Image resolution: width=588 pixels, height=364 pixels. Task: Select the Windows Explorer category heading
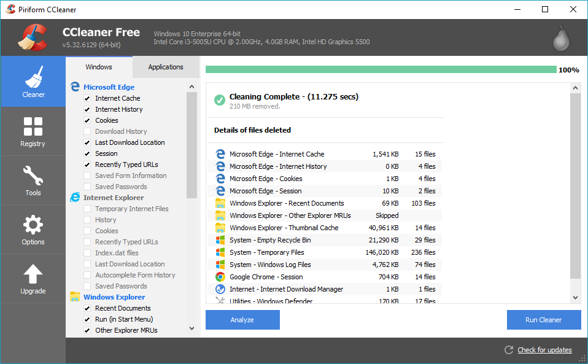114,297
